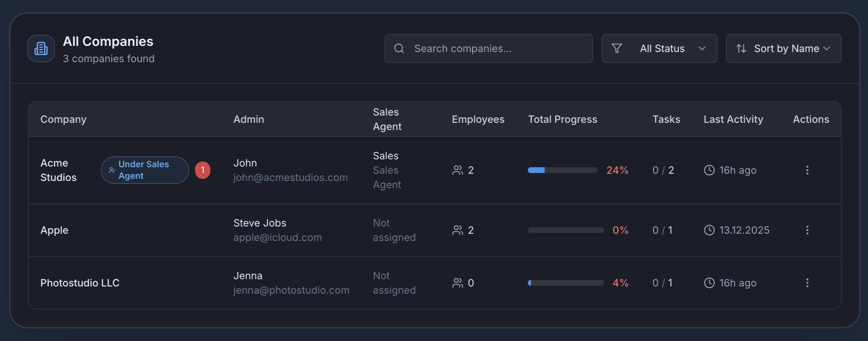
Task: Click the search magnifier icon
Action: (399, 48)
